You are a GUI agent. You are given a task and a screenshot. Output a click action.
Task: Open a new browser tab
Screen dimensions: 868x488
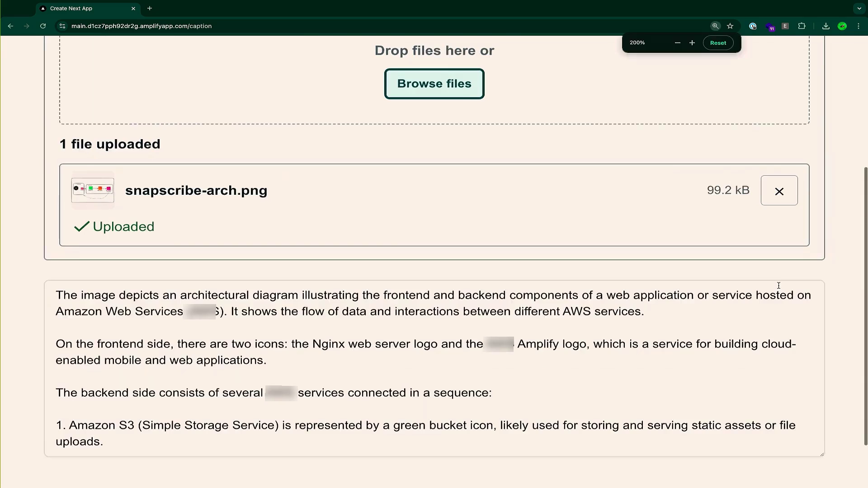click(x=150, y=8)
